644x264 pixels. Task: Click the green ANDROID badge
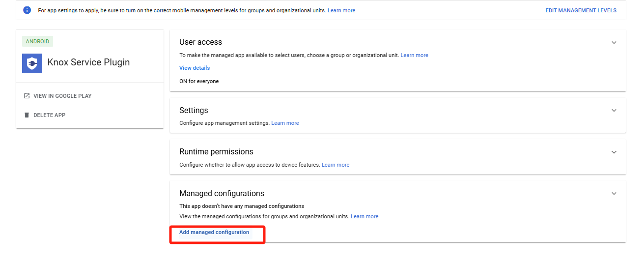[37, 41]
